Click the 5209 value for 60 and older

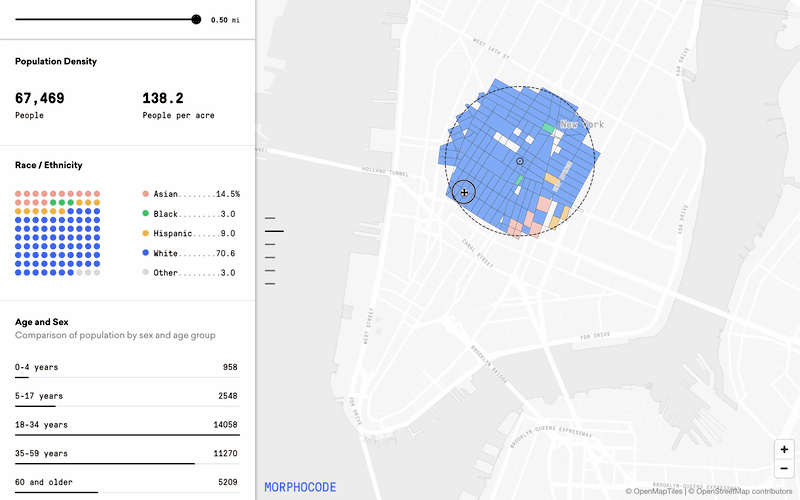point(228,482)
